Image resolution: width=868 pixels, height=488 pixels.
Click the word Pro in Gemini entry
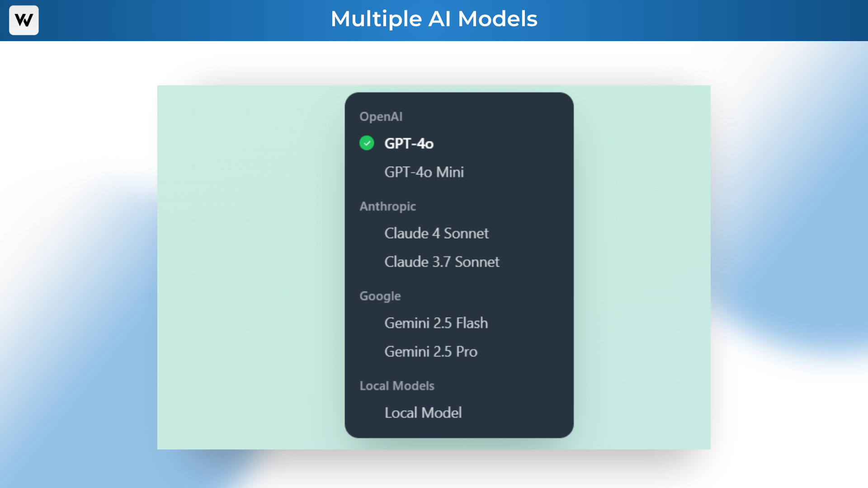pyautogui.click(x=467, y=352)
